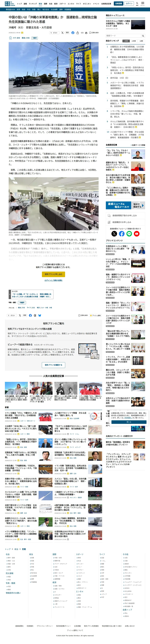Image resolution: width=150 pixels, height=644 pixels.
Task: Click the ログイン button in header
Action: pos(129,4)
